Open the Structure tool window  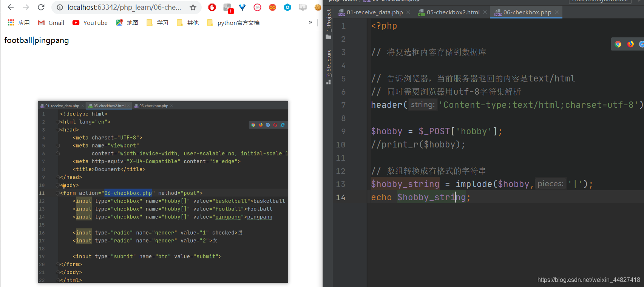tap(329, 66)
